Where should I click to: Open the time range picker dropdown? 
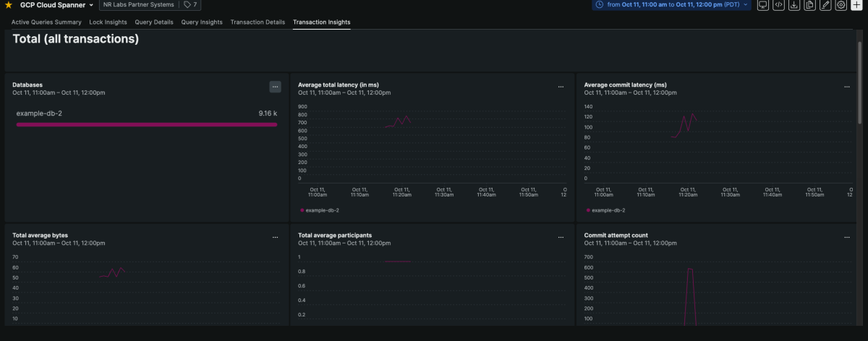[671, 5]
